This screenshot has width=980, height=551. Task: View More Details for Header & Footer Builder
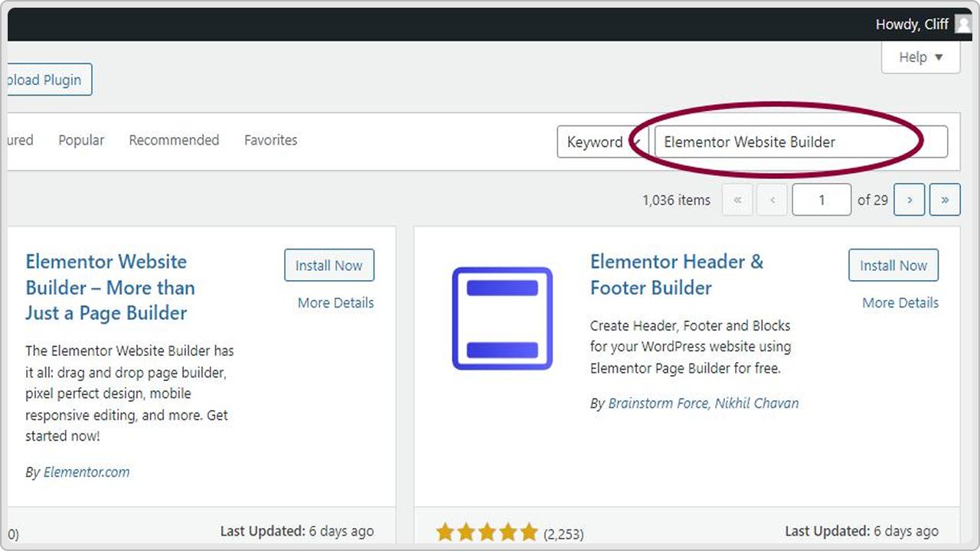[900, 303]
